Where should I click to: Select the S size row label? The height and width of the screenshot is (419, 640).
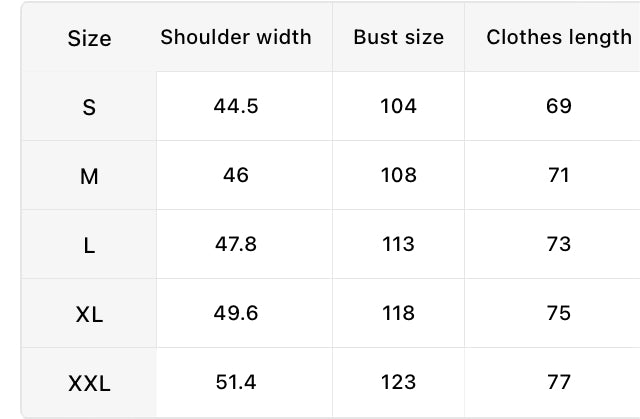coord(89,107)
